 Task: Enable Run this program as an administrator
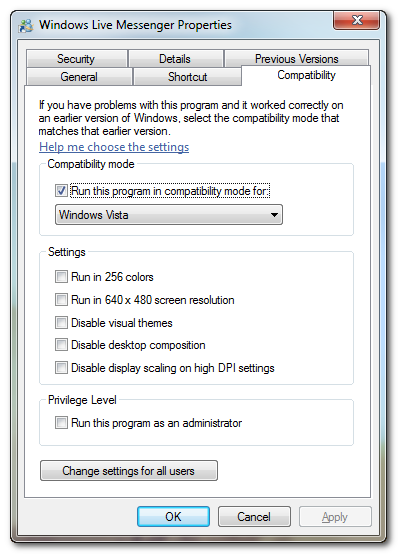pos(61,423)
